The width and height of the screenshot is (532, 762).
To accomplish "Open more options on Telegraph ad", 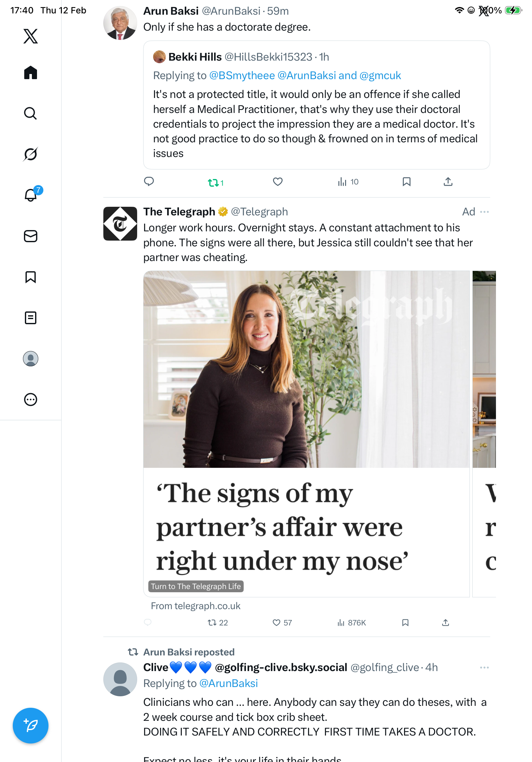I will [484, 212].
